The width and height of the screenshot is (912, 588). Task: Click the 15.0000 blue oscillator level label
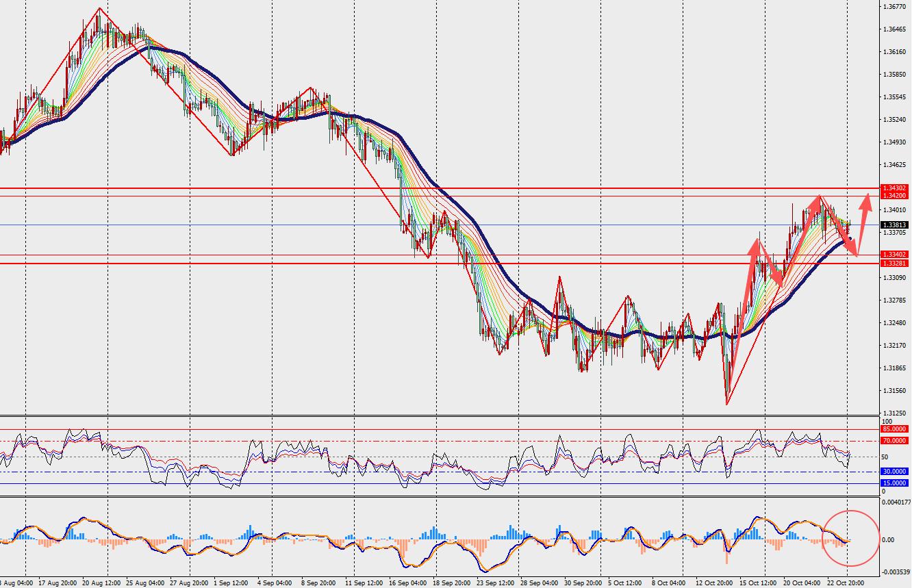(x=895, y=483)
